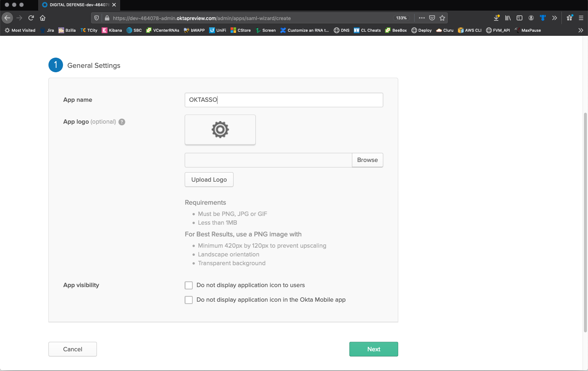Open the Kibana bookmark
Image resolution: width=588 pixels, height=371 pixels.
tap(112, 30)
